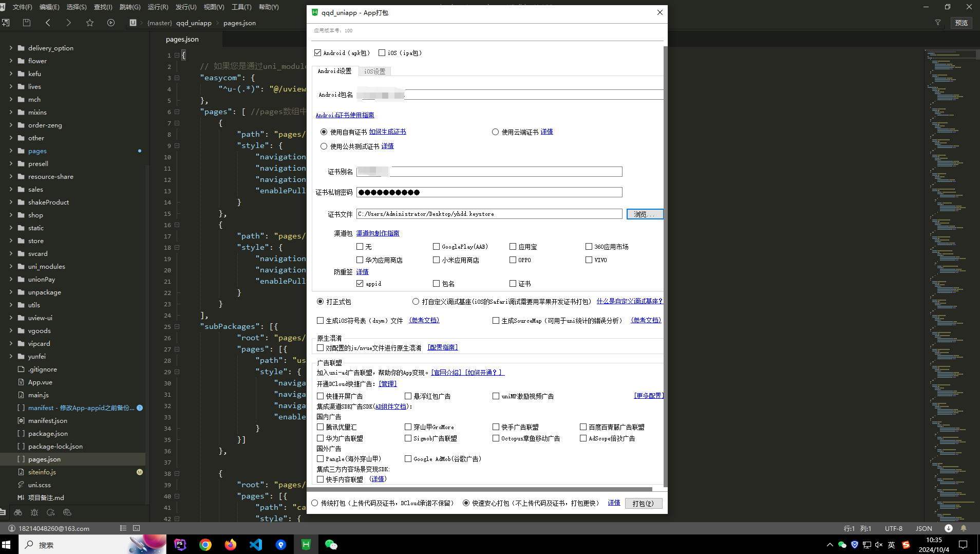The height and width of the screenshot is (554, 980).
Task: Select the 传统打包 radio option
Action: tap(314, 503)
